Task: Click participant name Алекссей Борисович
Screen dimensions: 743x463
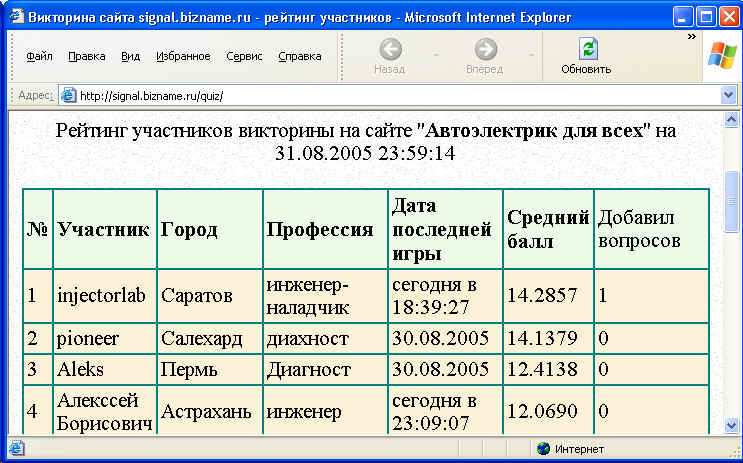Action: pyautogui.click(x=105, y=411)
